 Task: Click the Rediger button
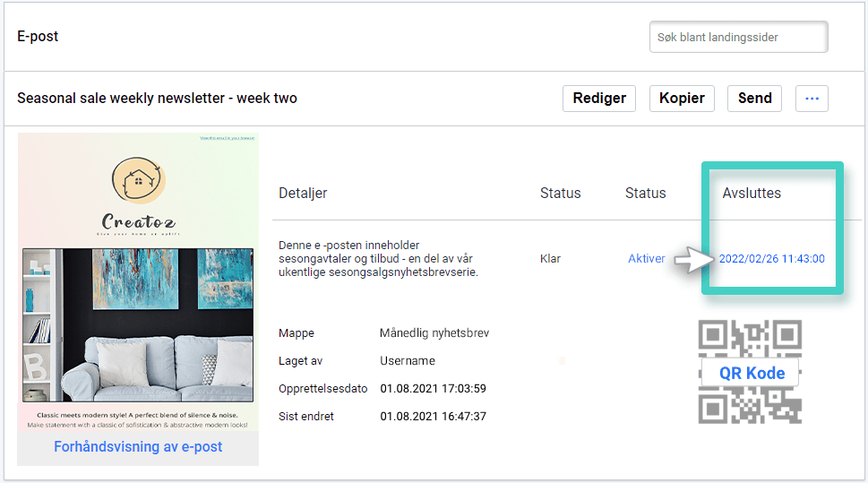coord(599,99)
